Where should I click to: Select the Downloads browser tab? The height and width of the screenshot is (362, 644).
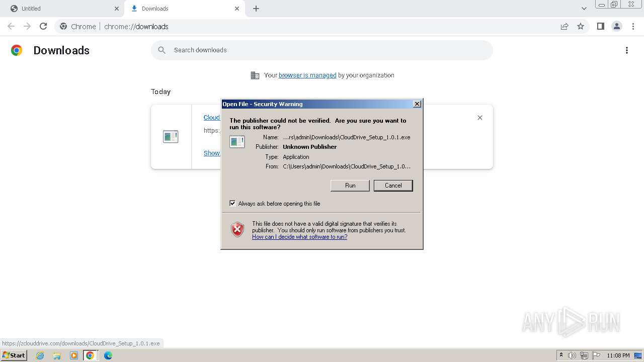184,9
